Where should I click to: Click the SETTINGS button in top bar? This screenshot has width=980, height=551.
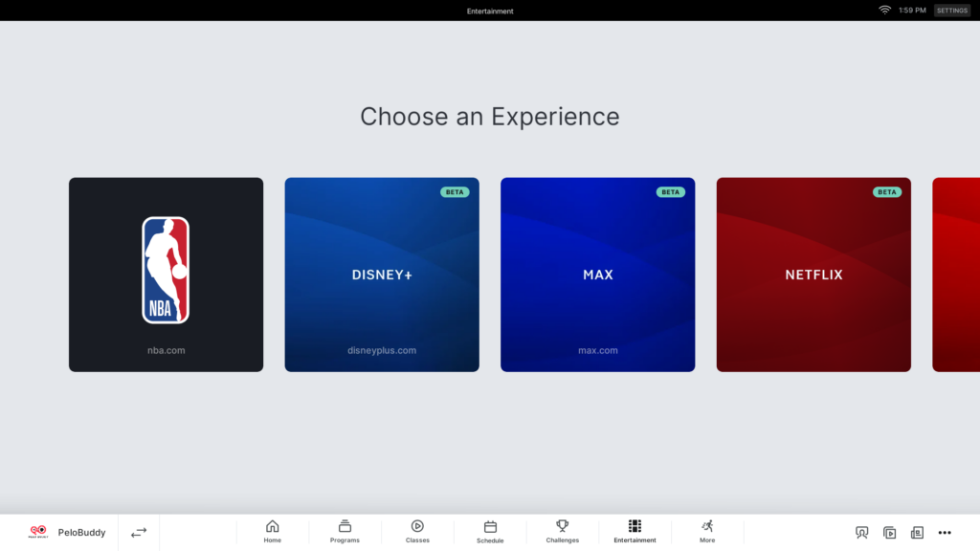[952, 11]
